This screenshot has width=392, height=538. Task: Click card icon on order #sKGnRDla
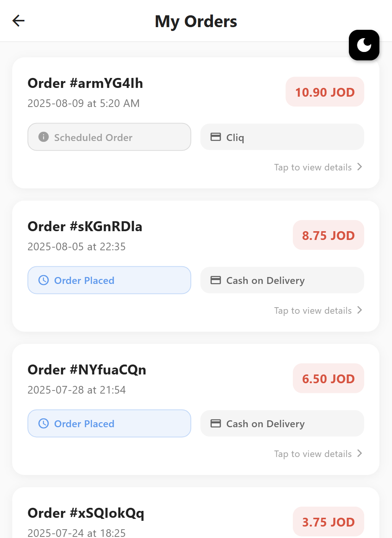(216, 280)
